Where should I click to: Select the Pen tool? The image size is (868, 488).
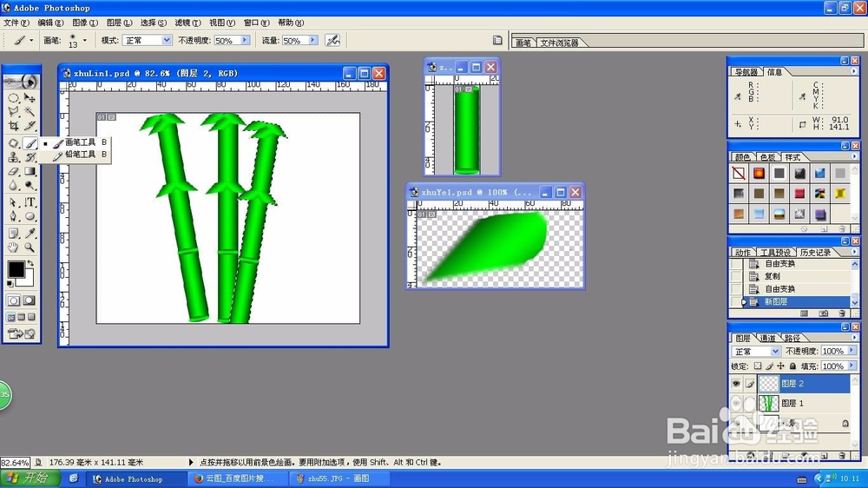click(13, 216)
